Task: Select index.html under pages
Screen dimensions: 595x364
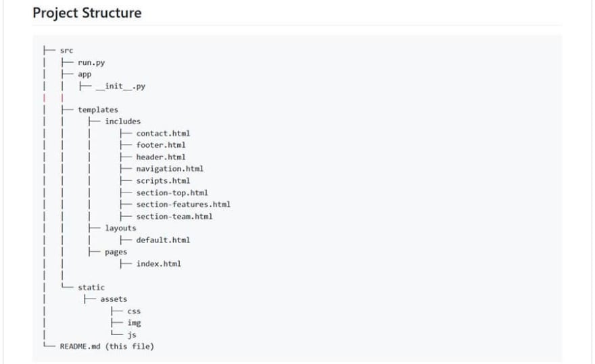Action: pos(159,264)
